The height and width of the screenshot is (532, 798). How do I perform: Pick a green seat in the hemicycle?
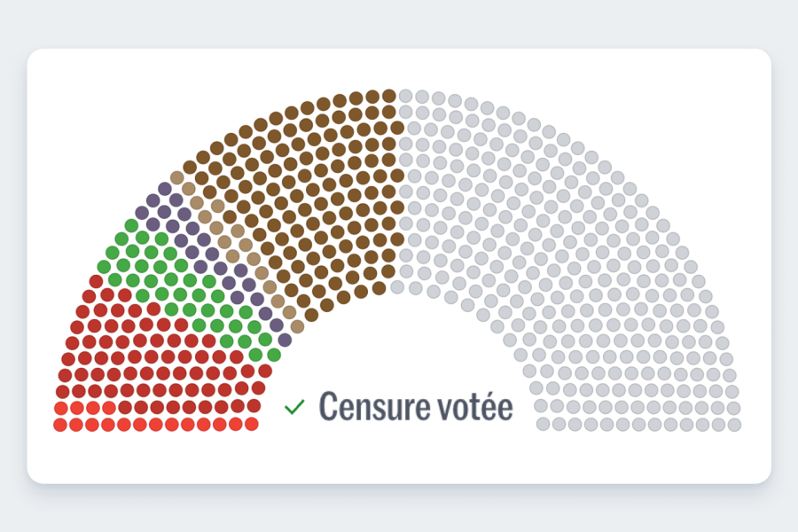[x=173, y=281]
